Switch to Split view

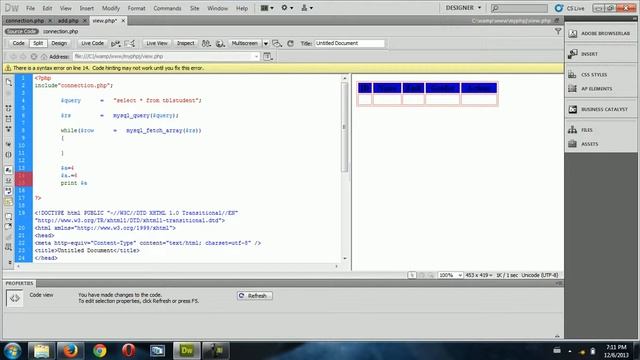pos(38,43)
